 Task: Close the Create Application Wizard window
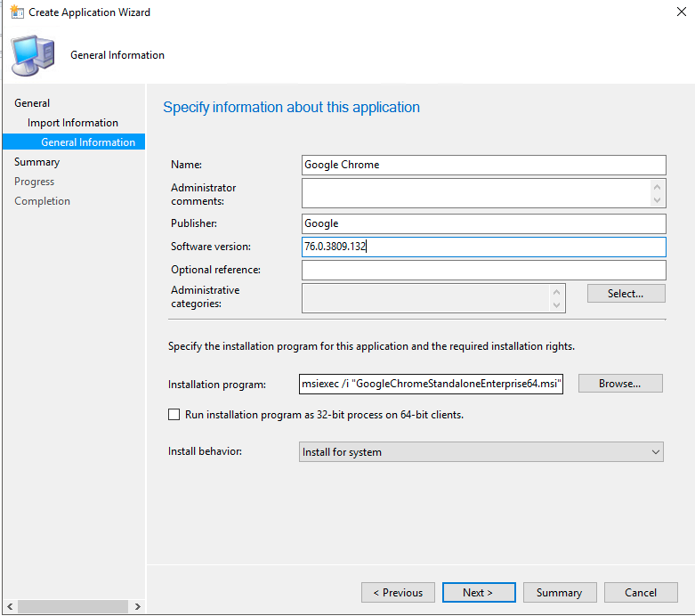point(682,12)
